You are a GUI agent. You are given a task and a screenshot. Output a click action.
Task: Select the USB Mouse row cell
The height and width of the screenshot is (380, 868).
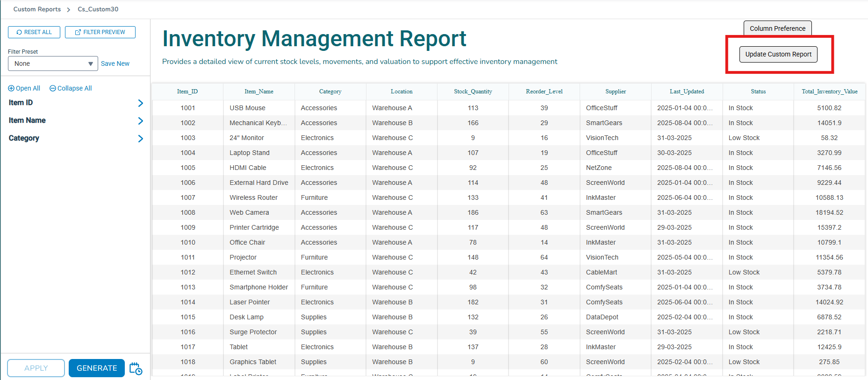coord(247,108)
